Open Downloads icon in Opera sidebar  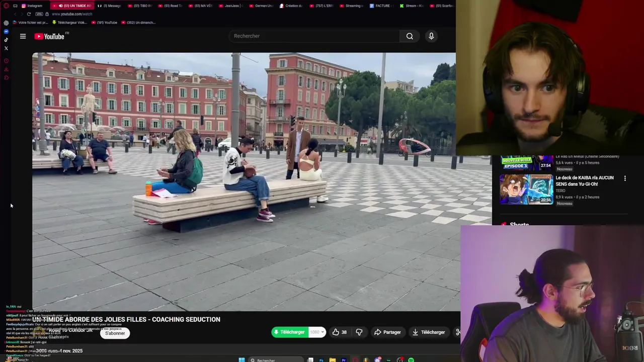6,69
